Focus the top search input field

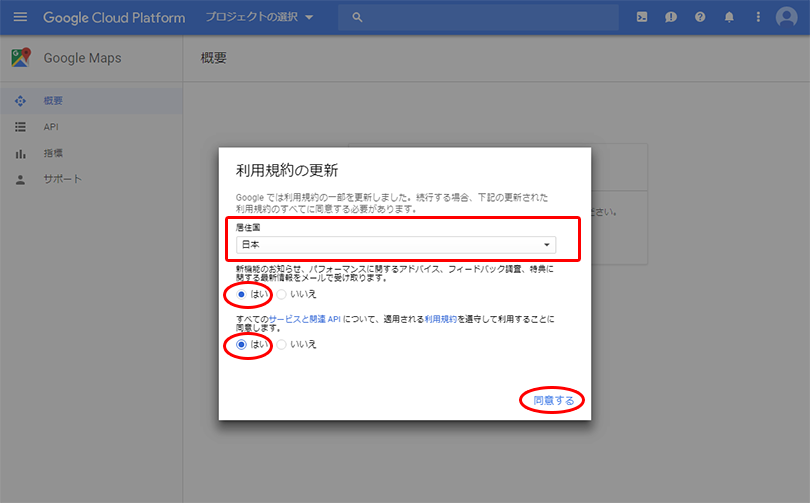tap(478, 17)
